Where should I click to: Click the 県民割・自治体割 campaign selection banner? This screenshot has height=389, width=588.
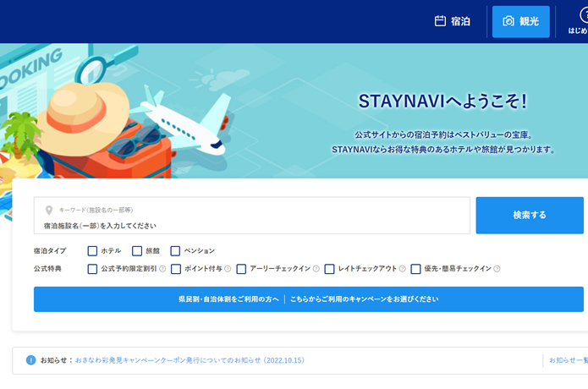point(309,299)
